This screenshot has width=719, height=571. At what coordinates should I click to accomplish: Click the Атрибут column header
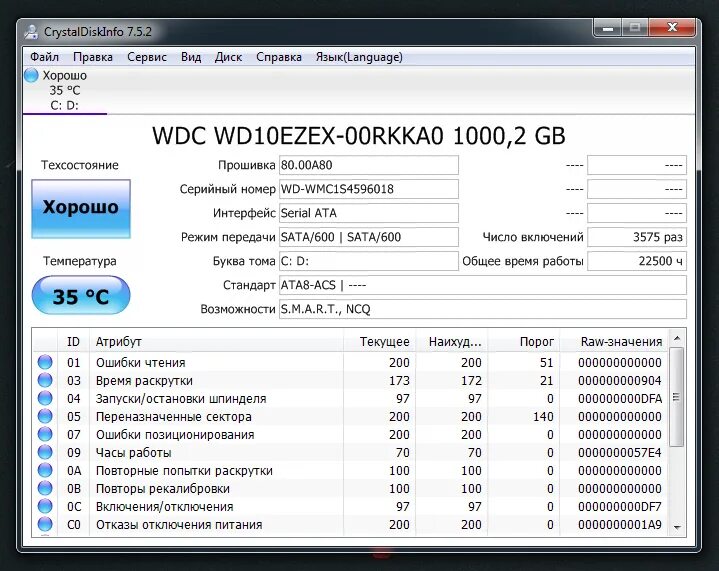216,342
